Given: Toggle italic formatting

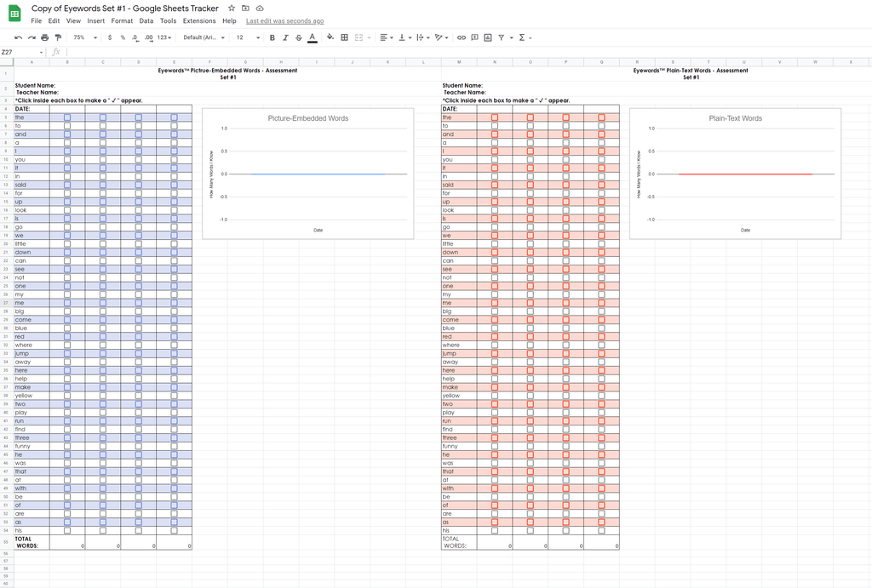Looking at the screenshot, I should pos(285,37).
